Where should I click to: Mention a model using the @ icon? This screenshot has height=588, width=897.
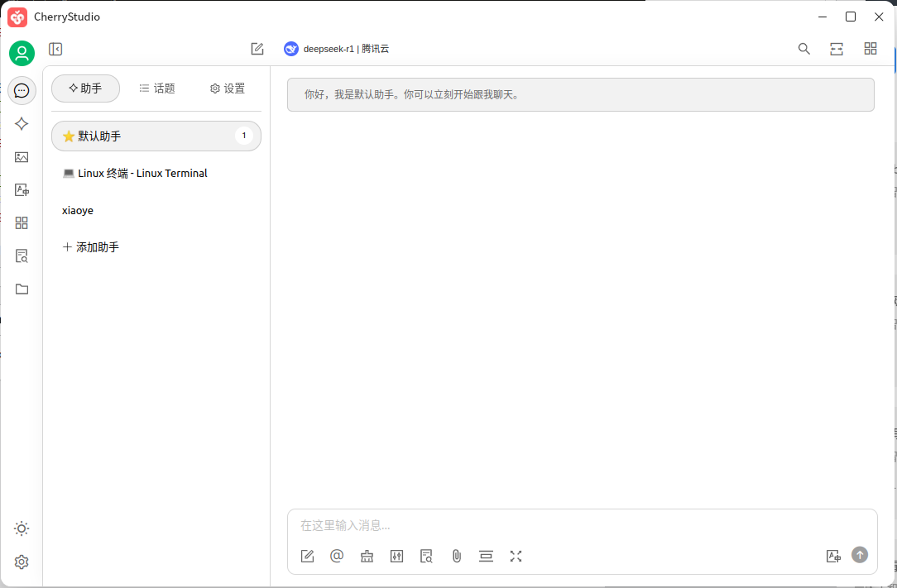click(337, 556)
